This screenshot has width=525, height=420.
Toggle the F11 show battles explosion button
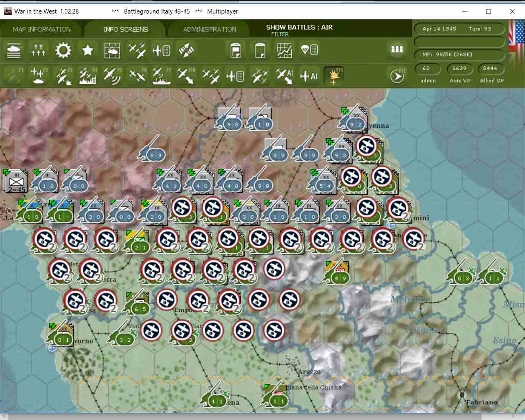pos(334,76)
